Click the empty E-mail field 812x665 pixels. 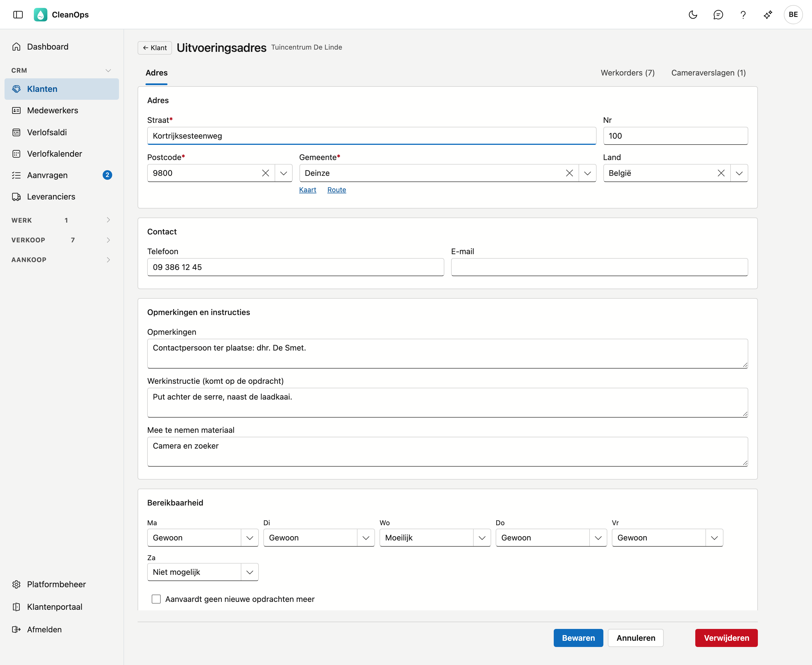pyautogui.click(x=599, y=267)
